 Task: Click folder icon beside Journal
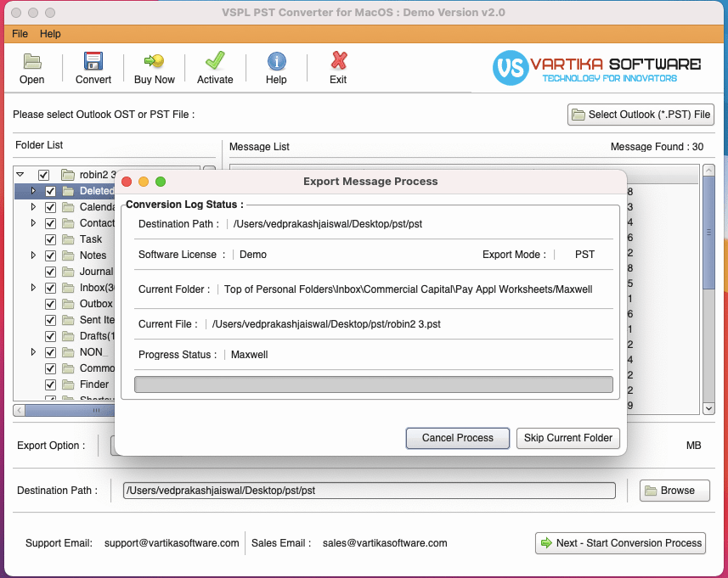[68, 272]
